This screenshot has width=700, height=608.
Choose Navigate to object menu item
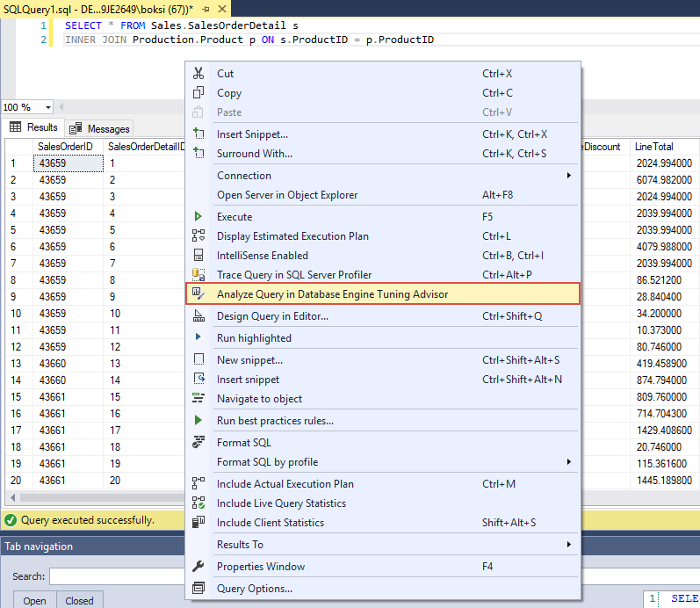point(383,399)
